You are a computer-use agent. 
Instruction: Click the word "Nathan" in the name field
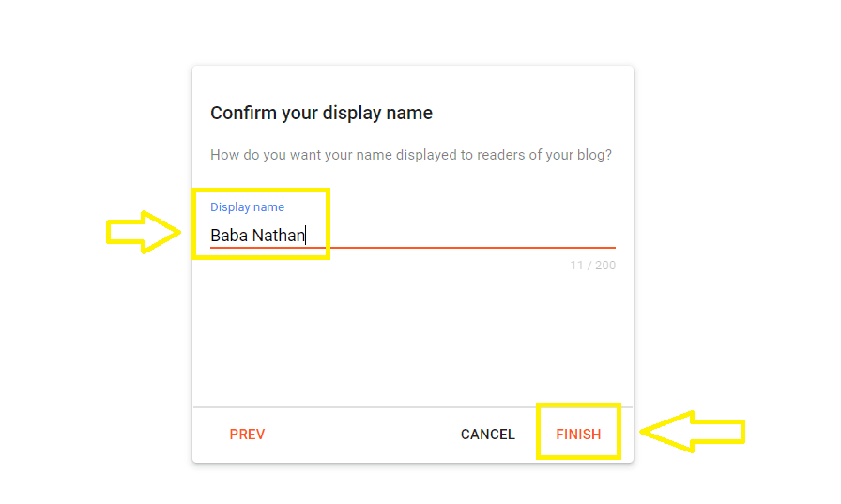(x=279, y=236)
